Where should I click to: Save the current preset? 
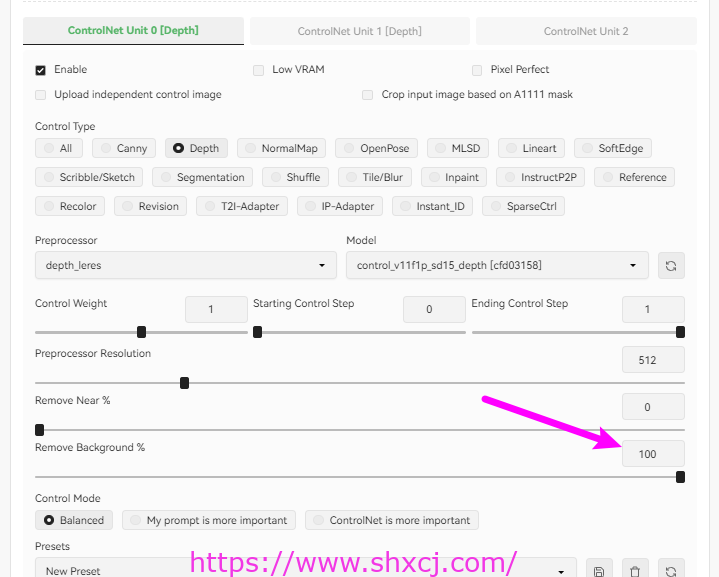[x=599, y=570]
